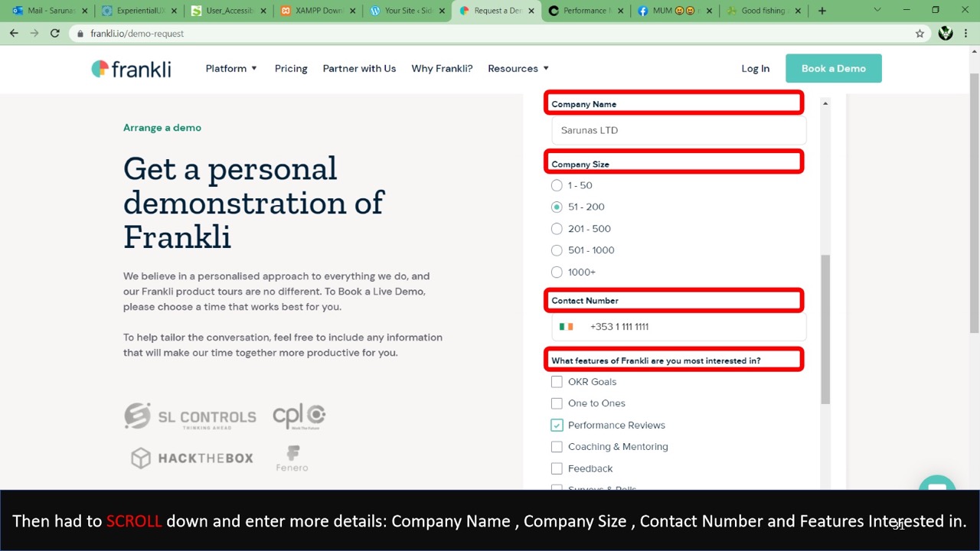The width and height of the screenshot is (980, 551).
Task: Click the page's main vertical scrollbar
Action: 974,203
